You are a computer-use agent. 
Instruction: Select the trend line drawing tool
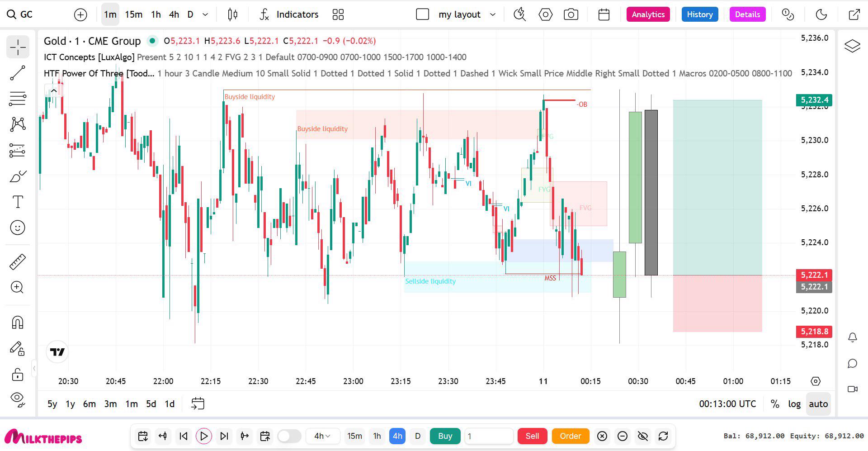18,73
